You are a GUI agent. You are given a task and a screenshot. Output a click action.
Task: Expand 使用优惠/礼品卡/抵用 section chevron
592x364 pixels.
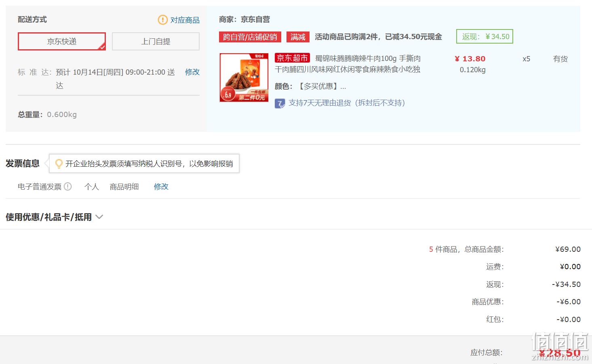click(x=99, y=217)
